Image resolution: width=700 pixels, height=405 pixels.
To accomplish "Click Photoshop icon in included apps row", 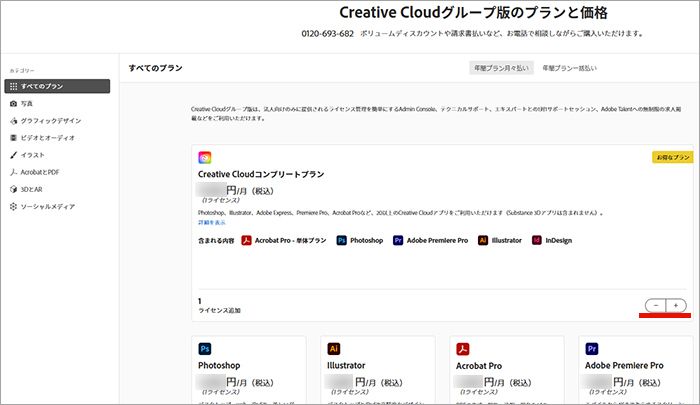I will click(x=342, y=240).
